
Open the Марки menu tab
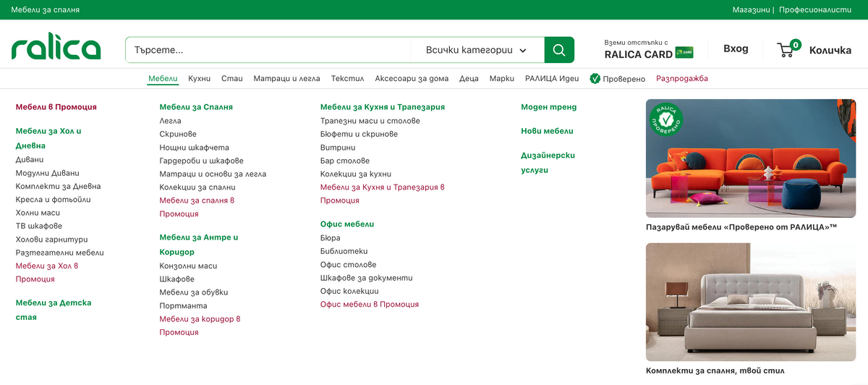point(502,78)
